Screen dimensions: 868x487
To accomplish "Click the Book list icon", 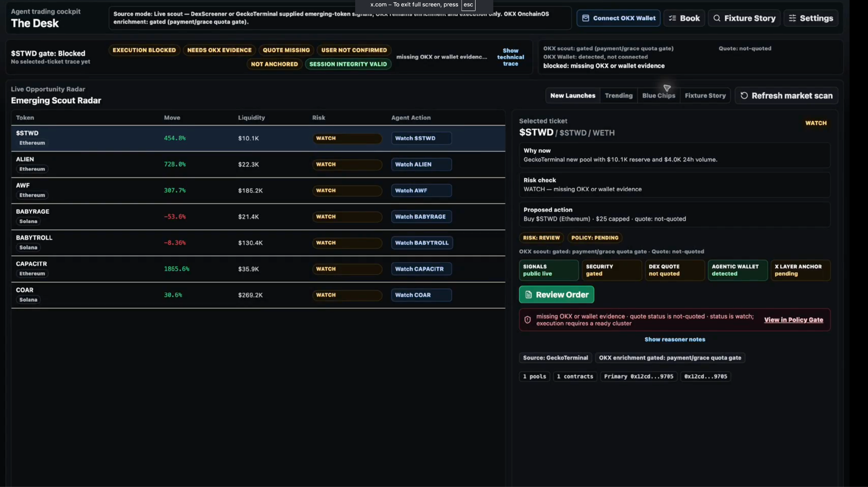I will pos(672,18).
